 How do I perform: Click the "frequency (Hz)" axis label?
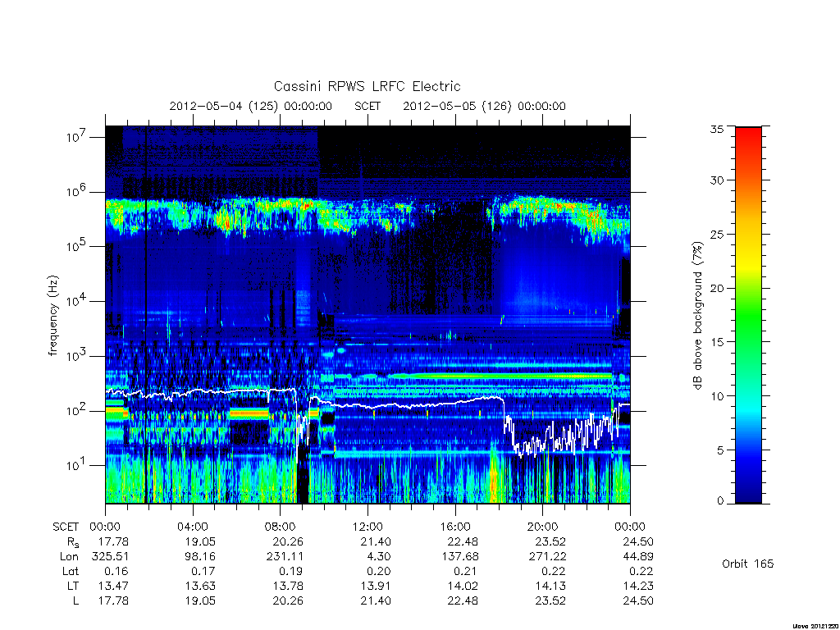[52, 316]
